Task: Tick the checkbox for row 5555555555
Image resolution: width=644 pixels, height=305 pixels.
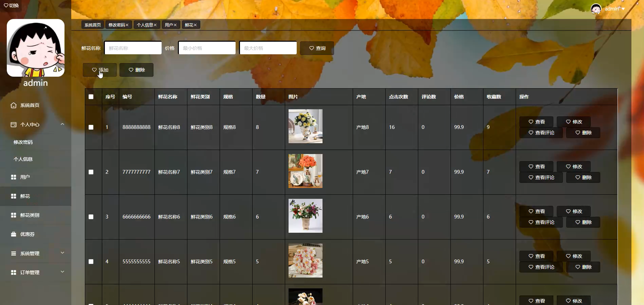Action: [91, 262]
